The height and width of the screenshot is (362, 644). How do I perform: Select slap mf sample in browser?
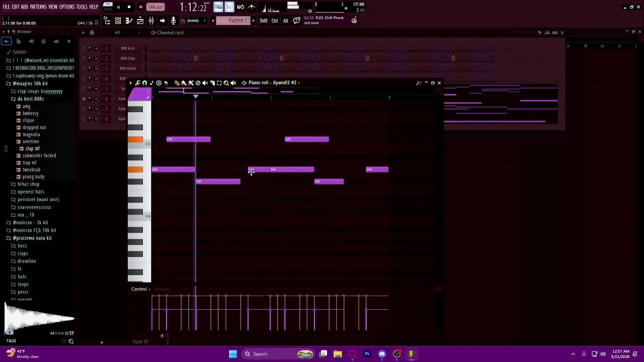click(x=32, y=149)
